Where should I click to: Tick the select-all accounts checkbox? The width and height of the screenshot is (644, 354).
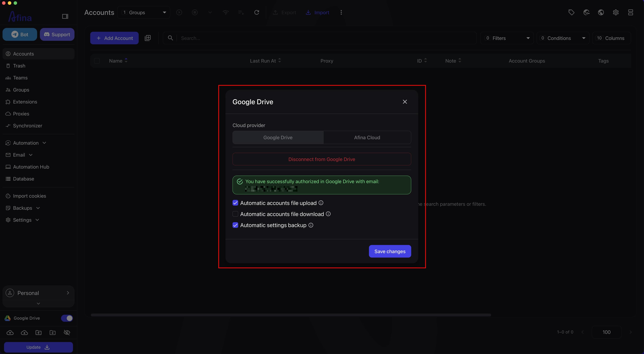pyautogui.click(x=97, y=61)
